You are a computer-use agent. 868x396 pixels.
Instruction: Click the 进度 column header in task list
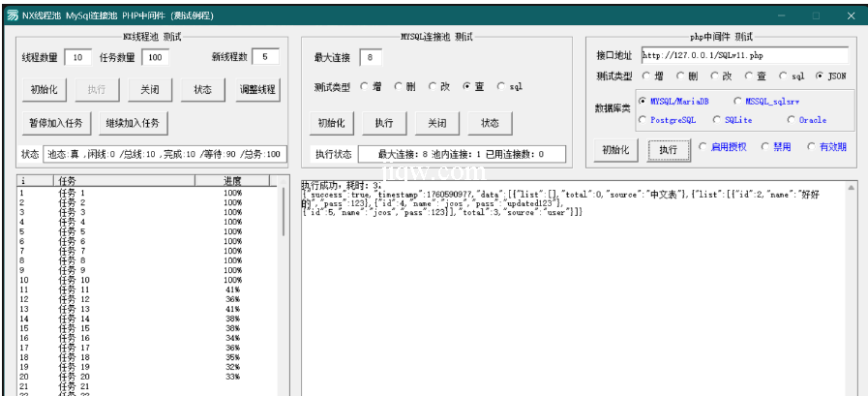pos(232,180)
